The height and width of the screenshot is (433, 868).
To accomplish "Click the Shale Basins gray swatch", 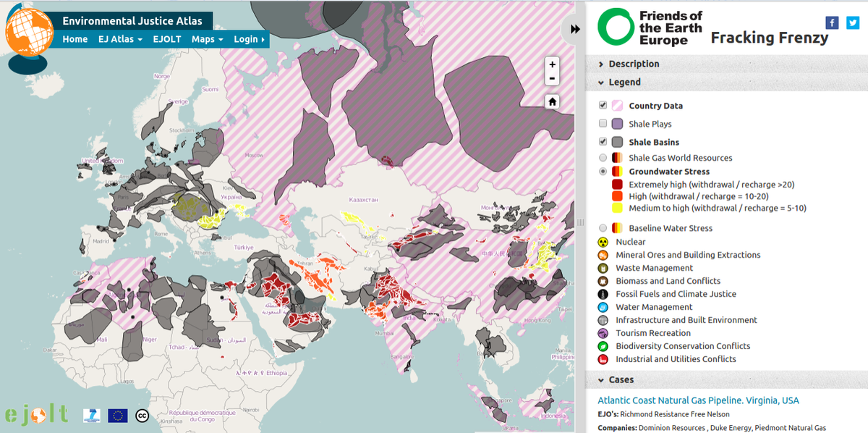I will [618, 142].
